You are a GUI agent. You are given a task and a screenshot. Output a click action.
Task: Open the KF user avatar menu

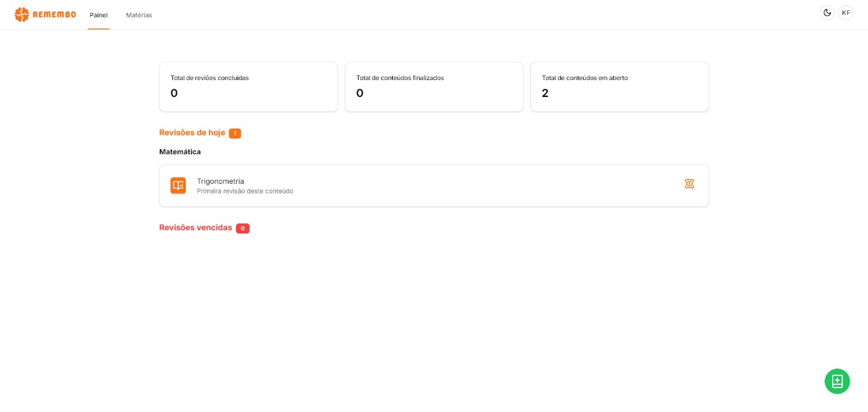click(x=846, y=13)
